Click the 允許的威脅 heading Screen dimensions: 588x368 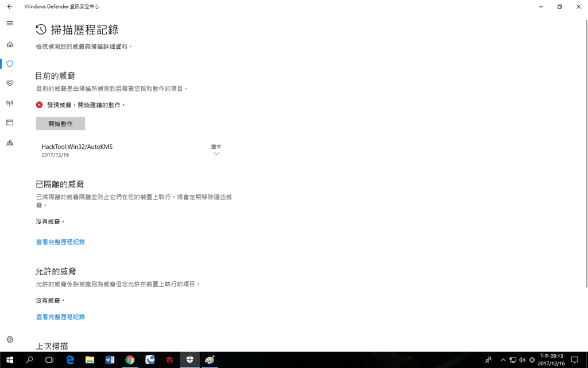56,271
